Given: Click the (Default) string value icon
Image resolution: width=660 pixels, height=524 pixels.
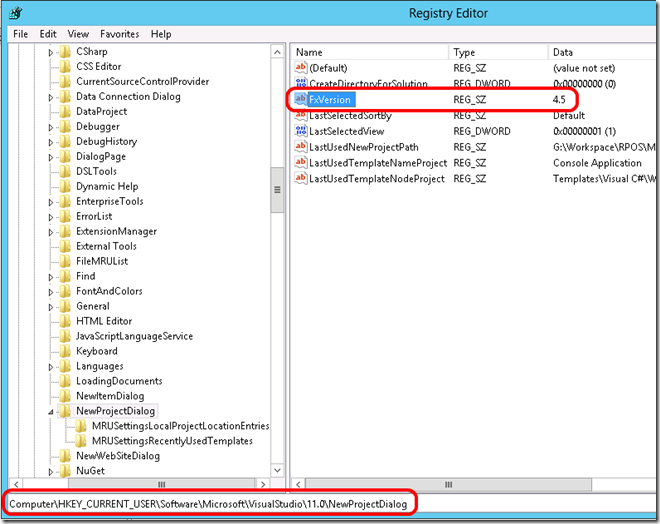Looking at the screenshot, I should 301,67.
